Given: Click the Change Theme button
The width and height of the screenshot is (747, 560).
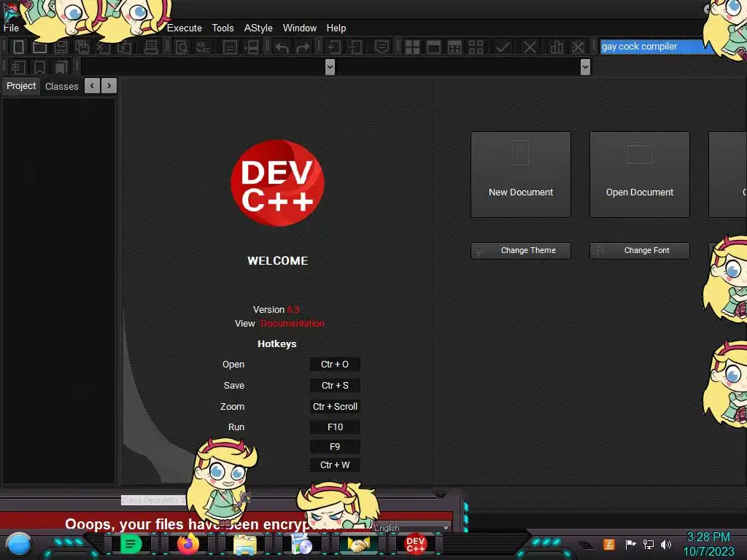Looking at the screenshot, I should 521,251.
